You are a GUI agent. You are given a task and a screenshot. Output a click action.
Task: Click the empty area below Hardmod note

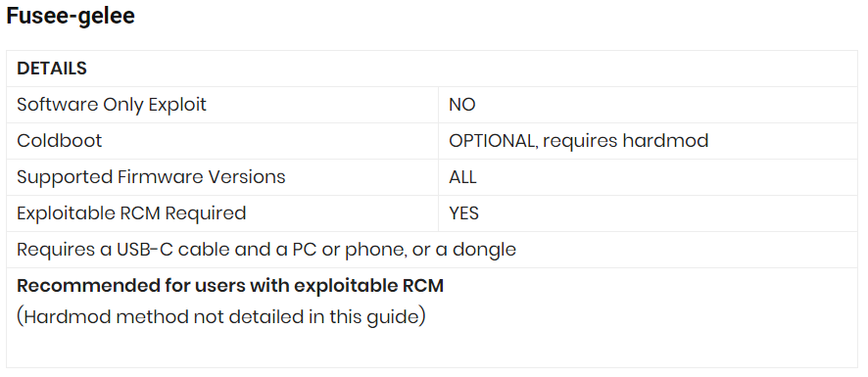click(x=432, y=350)
